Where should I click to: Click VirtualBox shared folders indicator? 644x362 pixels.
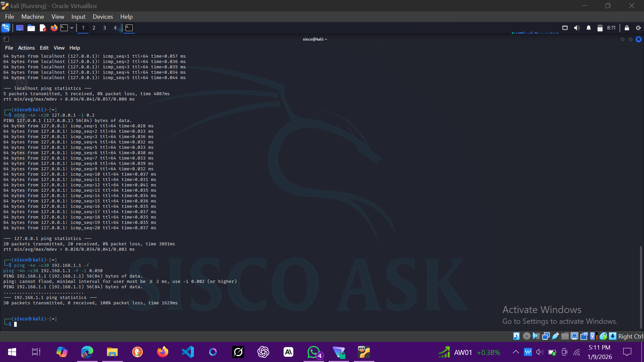coord(565,336)
